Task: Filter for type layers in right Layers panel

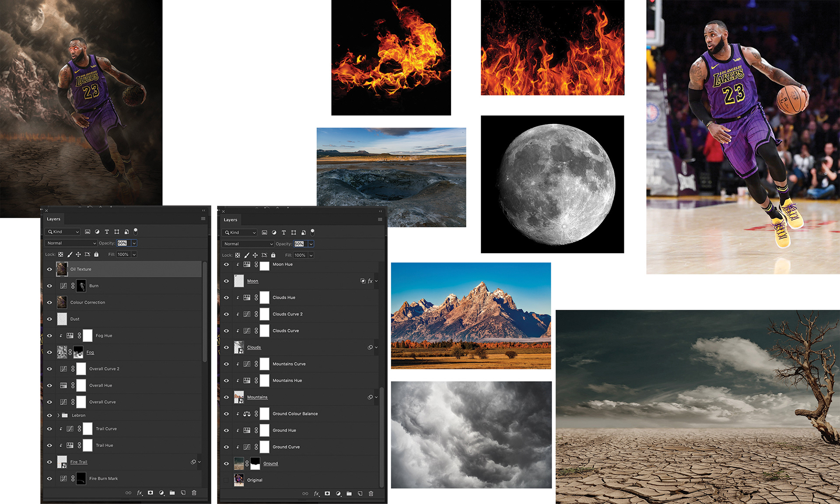Action: tap(283, 233)
